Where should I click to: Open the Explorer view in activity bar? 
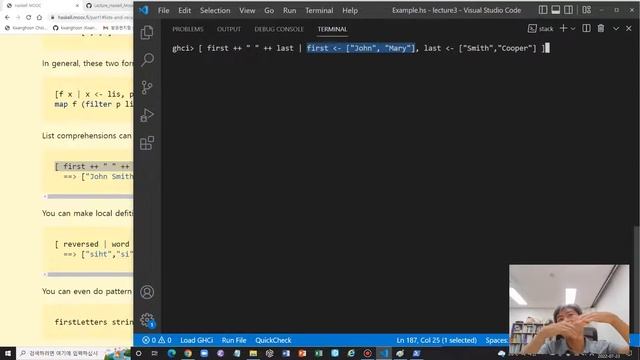tap(147, 33)
